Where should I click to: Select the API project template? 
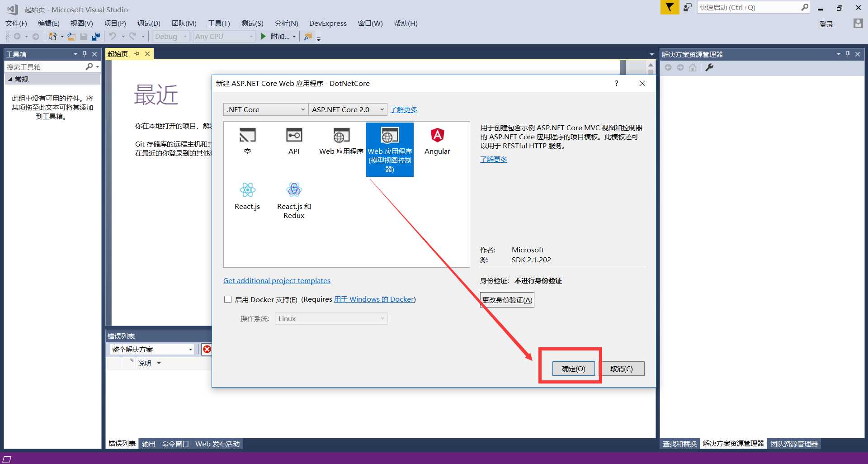click(294, 141)
